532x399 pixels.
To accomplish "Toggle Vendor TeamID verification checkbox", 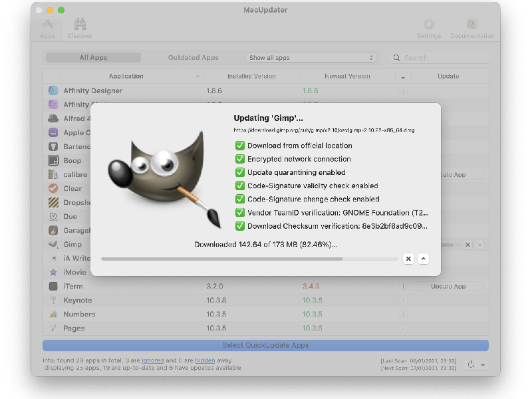I will (x=240, y=213).
